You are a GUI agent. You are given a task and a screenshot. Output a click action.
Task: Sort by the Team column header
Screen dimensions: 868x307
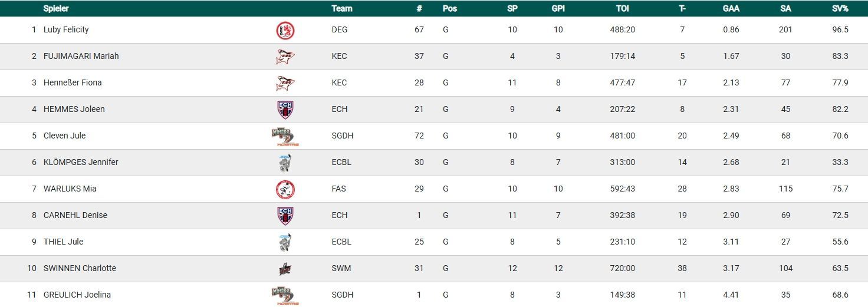pyautogui.click(x=342, y=9)
